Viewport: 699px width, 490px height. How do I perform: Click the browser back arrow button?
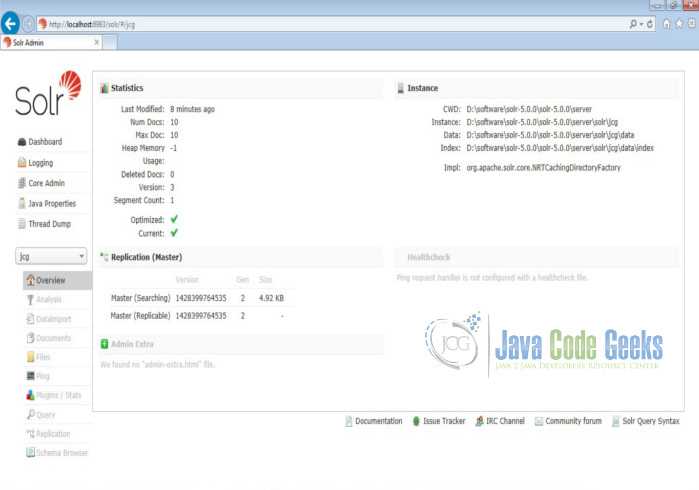tap(10, 24)
